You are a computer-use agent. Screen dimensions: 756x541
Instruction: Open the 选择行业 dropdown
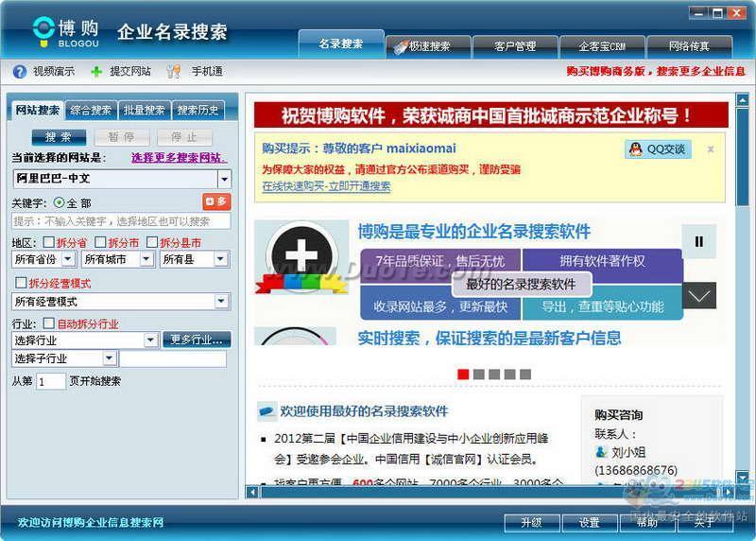151,340
